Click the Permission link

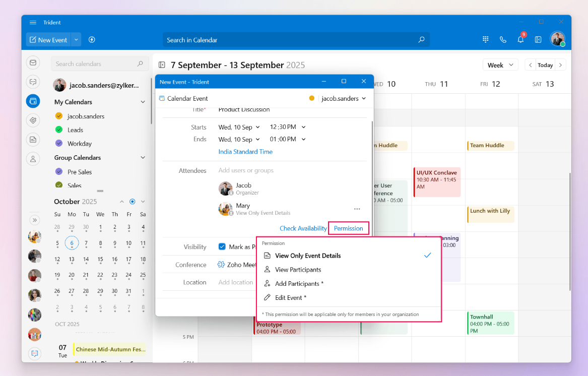[348, 228]
